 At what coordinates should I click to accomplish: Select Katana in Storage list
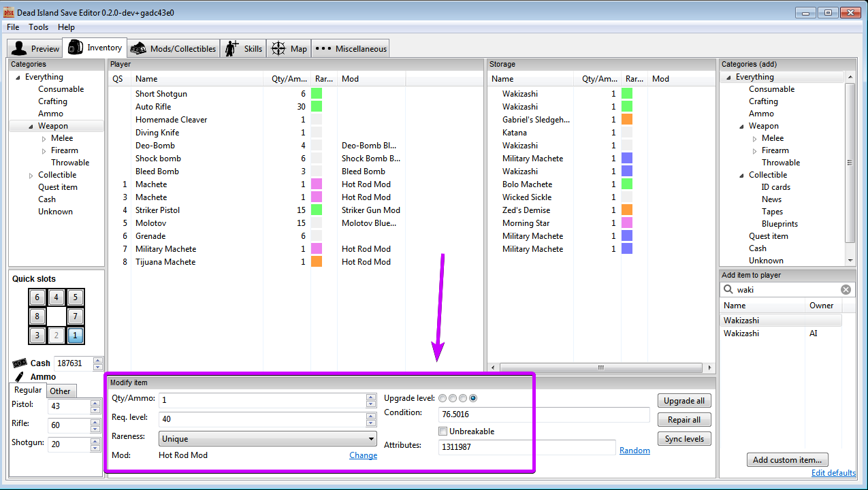[601, 133]
